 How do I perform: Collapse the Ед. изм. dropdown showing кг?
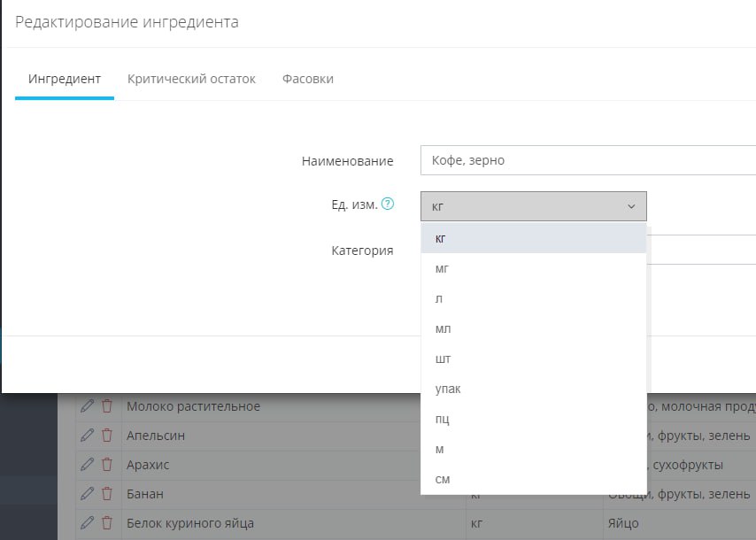tap(533, 206)
